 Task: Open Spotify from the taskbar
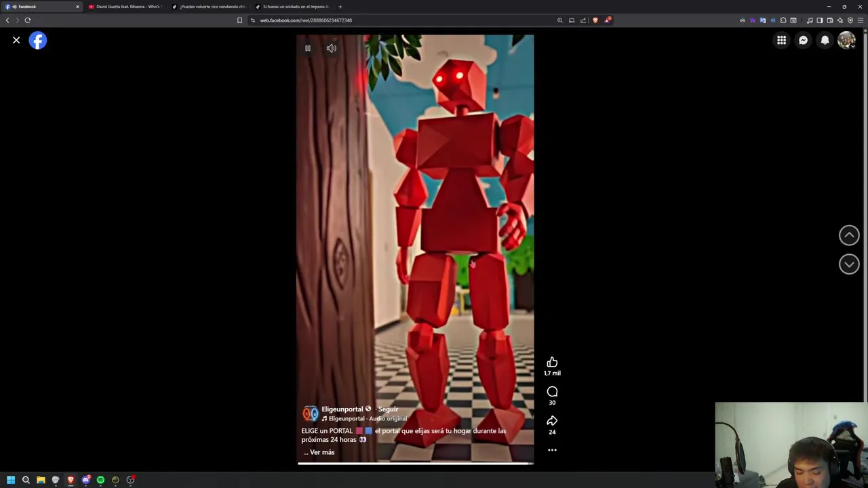[x=100, y=480]
